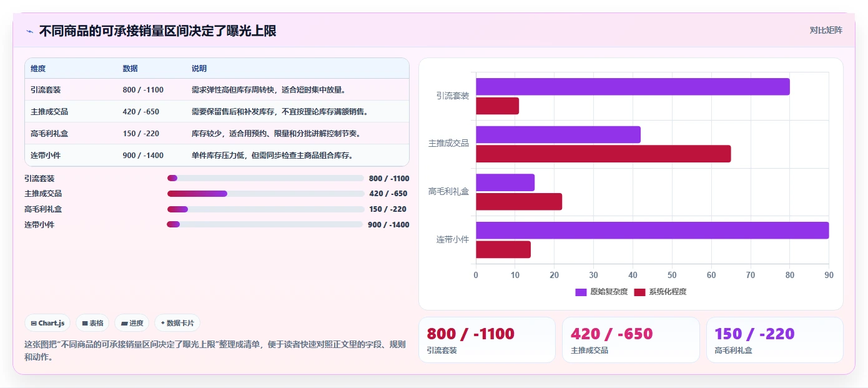The height and width of the screenshot is (388, 868).
Task: Select the 数据卡片 tag chip
Action: (x=177, y=323)
